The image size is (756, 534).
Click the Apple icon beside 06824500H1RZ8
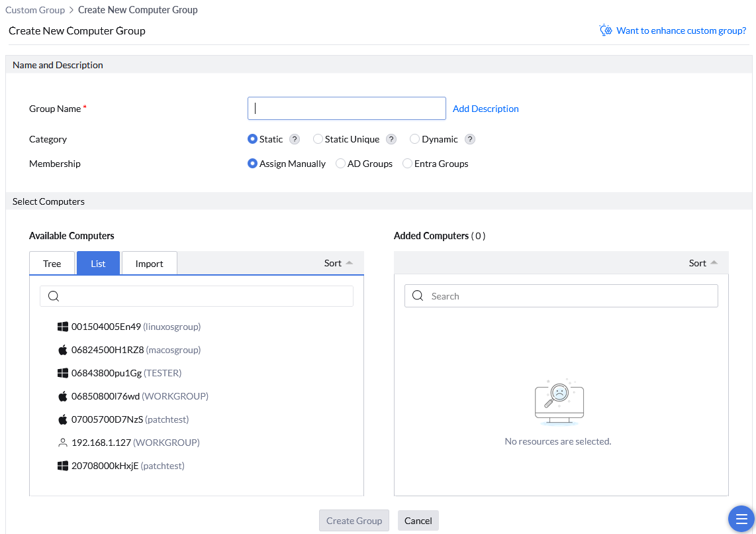(63, 350)
